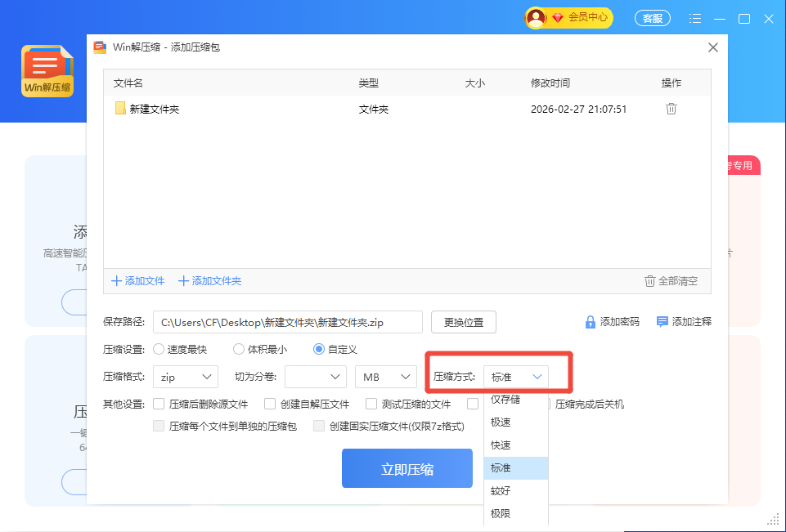Click the 更换位置 button

click(x=463, y=322)
